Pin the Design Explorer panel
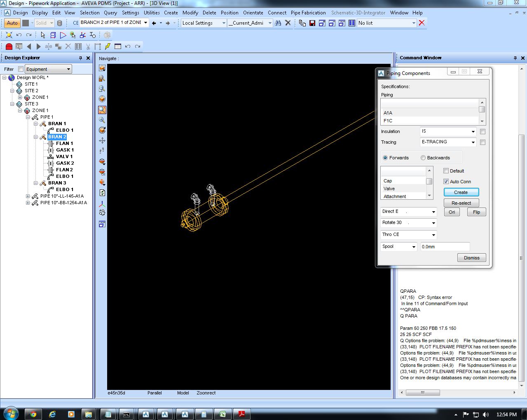The image size is (527, 420). [81, 58]
